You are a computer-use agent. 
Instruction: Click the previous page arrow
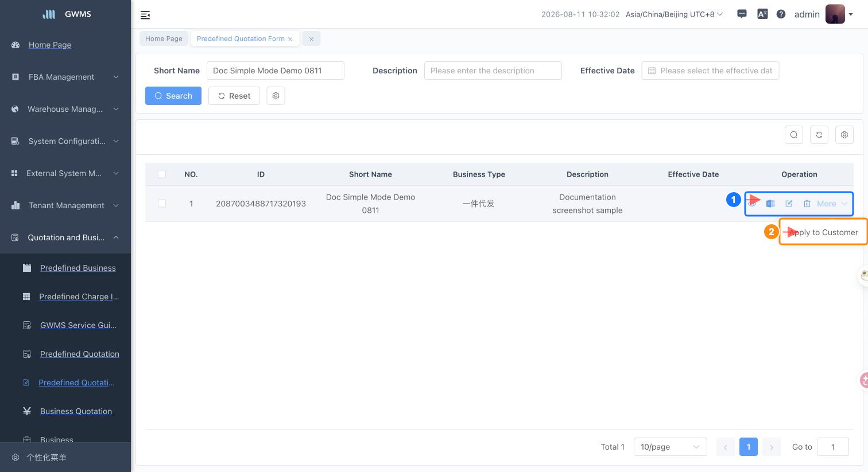tap(726, 447)
